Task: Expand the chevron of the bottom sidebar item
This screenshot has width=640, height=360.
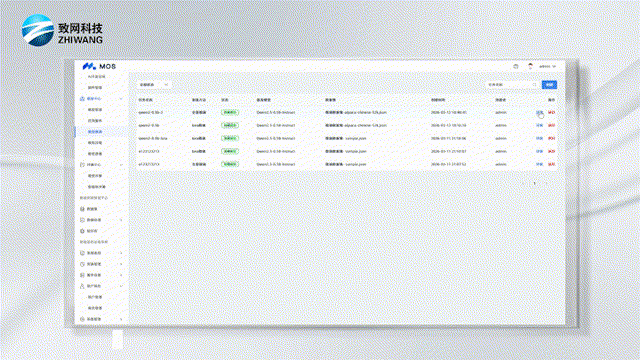Action: [121, 319]
